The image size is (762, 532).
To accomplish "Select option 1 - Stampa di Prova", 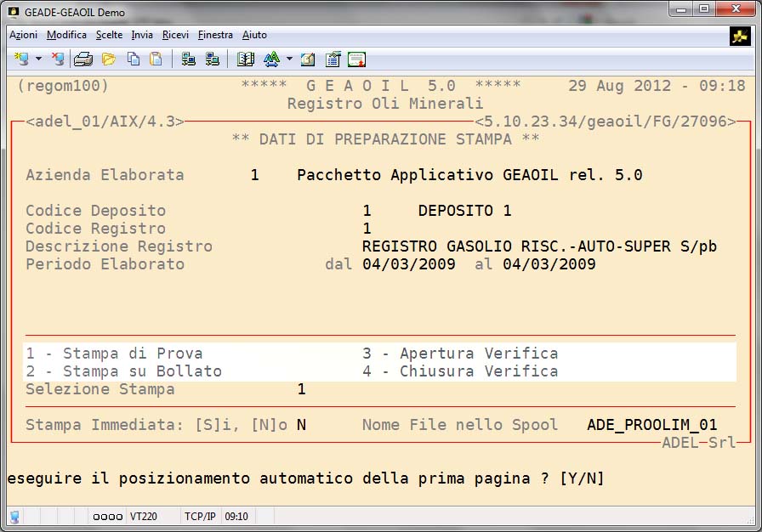I will tap(114, 354).
